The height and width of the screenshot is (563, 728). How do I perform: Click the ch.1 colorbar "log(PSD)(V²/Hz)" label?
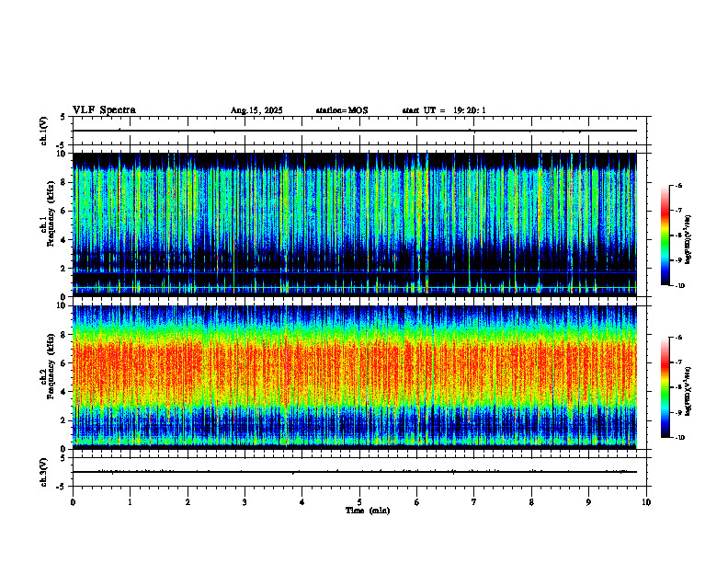click(688, 240)
